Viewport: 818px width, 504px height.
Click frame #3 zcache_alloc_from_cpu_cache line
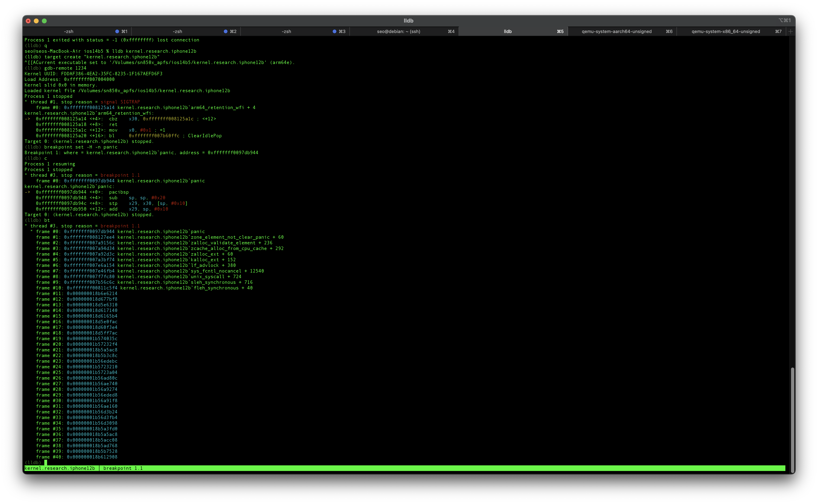[x=160, y=249]
